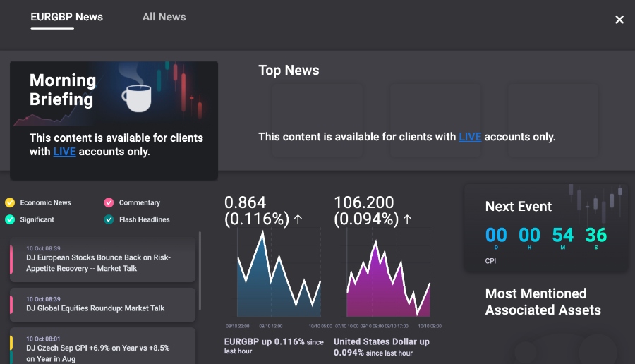Click 'EURGBP up 0.116% since last hour' caption
This screenshot has width=635, height=364.
(274, 346)
